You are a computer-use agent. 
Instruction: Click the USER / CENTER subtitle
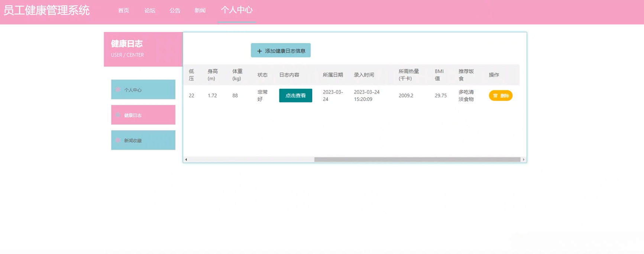tap(127, 55)
